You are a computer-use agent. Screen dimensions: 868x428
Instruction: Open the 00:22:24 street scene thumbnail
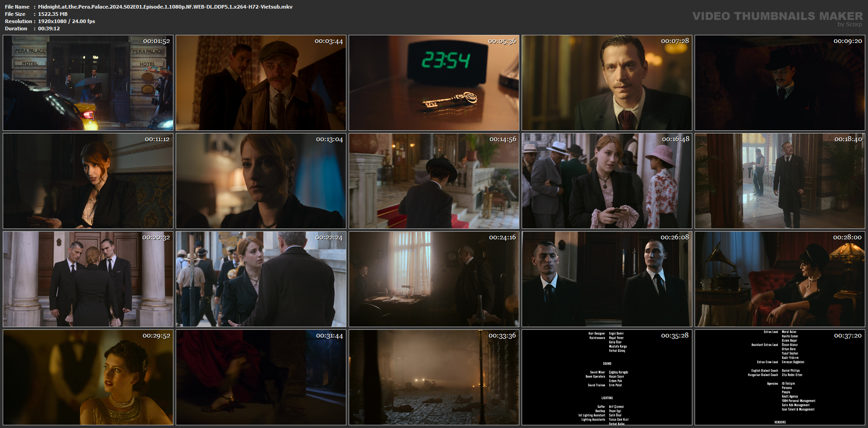[261, 279]
